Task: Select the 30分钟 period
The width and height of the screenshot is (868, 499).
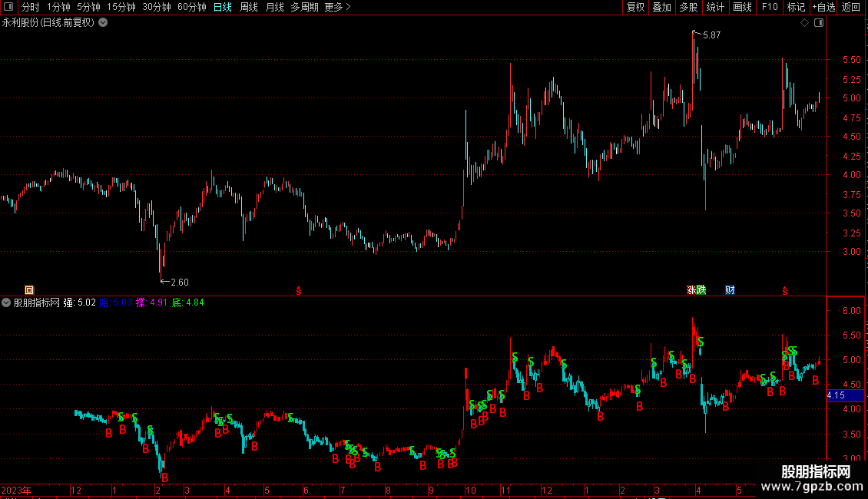Action: [x=156, y=7]
